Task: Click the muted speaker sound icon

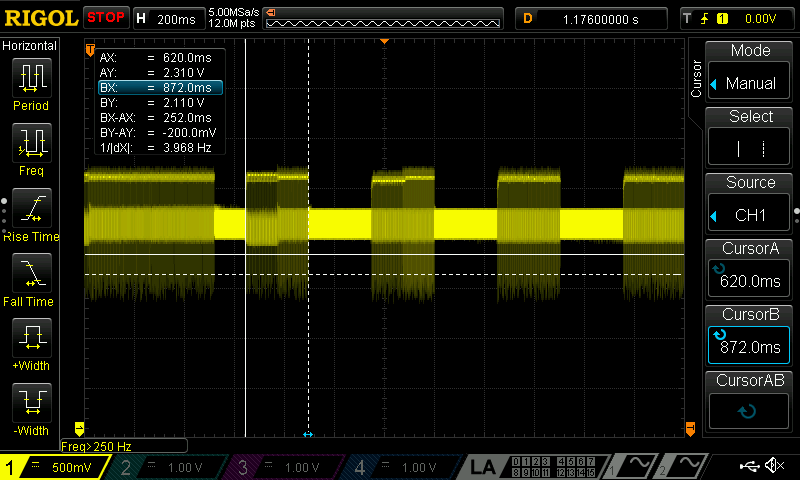Action: (774, 465)
